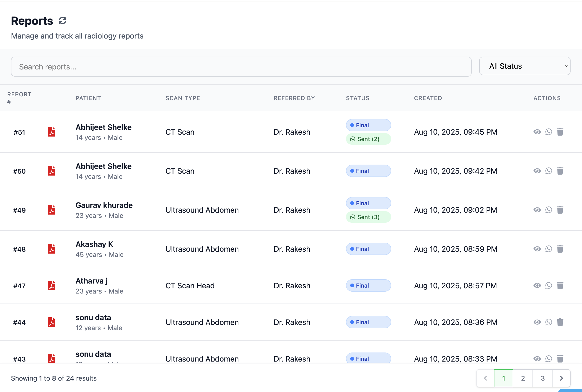Open PDF icon for report #48
This screenshot has width=582, height=392.
click(x=51, y=249)
